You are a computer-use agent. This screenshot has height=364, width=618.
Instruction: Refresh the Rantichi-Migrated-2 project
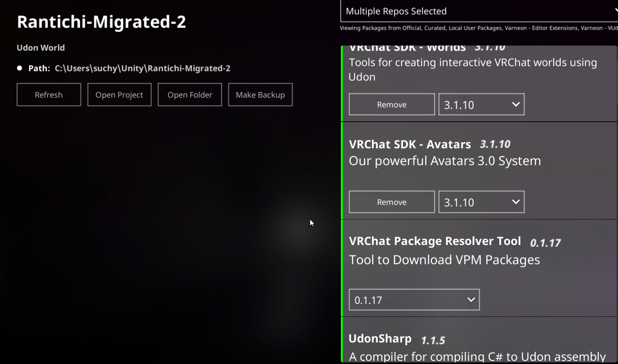pyautogui.click(x=48, y=94)
